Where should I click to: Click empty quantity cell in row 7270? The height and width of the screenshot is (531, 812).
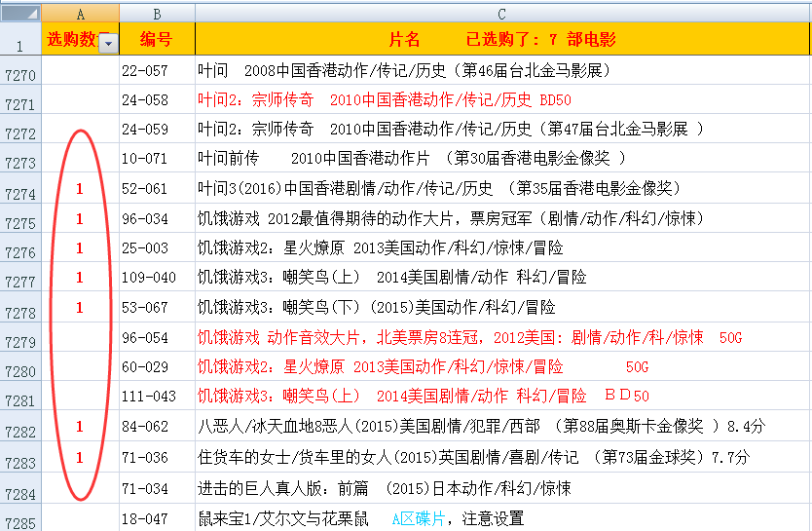(x=80, y=70)
